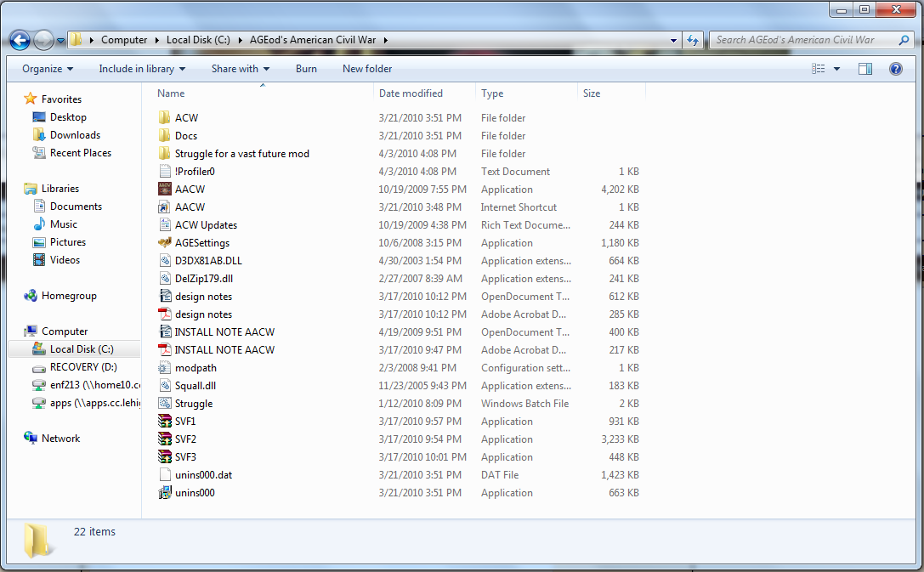Select the design notes Adobe Acrobat file

pos(202,314)
